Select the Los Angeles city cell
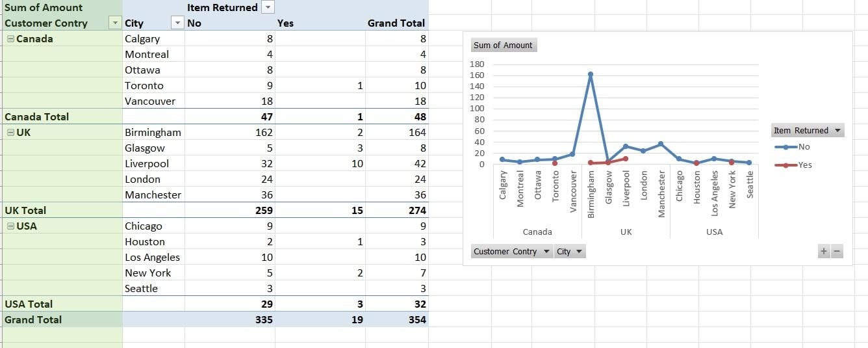The width and height of the screenshot is (868, 348). 153,258
